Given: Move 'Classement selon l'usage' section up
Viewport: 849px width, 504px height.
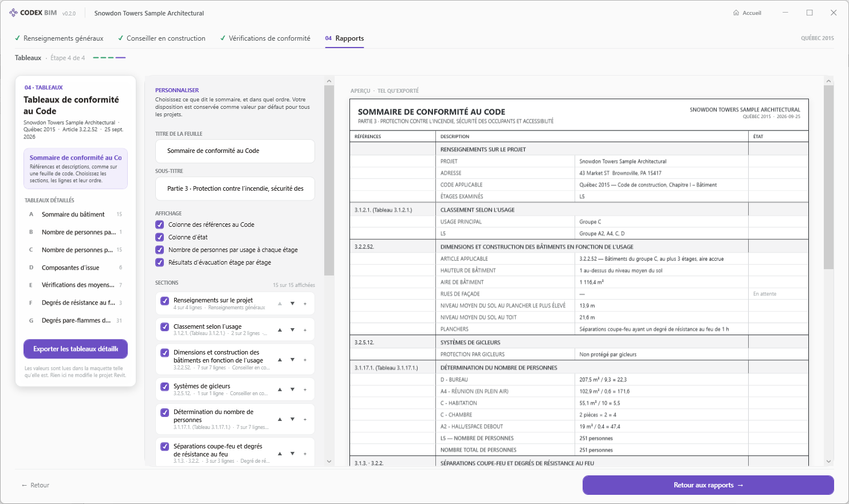Looking at the screenshot, I should tap(280, 330).
